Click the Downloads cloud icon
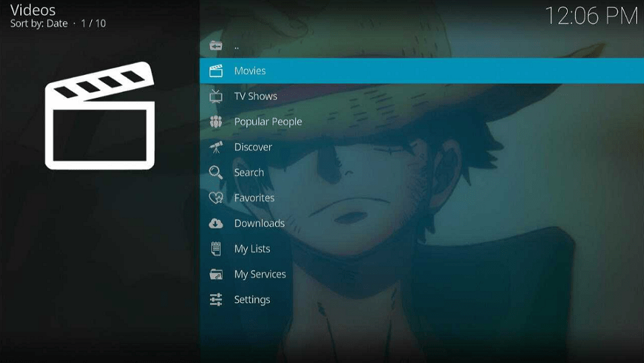The width and height of the screenshot is (644, 363). (x=215, y=223)
